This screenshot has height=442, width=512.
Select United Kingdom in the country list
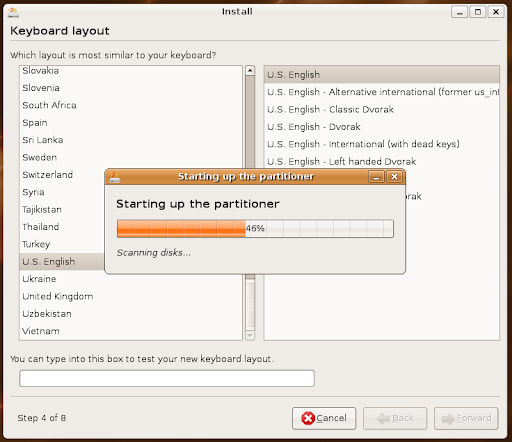coord(131,296)
